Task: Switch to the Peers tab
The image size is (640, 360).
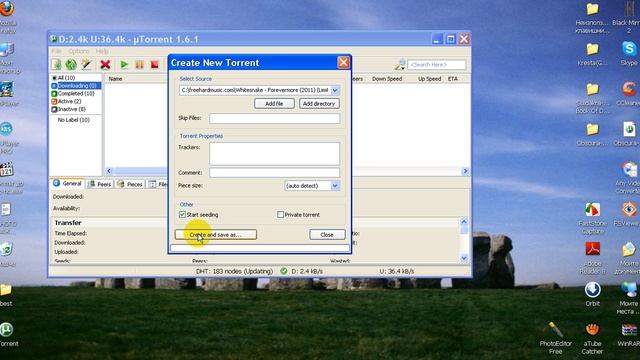Action: [99, 184]
